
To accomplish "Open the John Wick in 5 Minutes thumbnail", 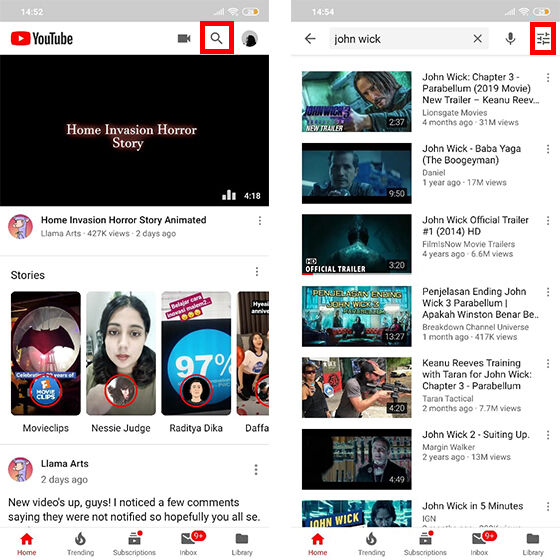I will pyautogui.click(x=356, y=514).
